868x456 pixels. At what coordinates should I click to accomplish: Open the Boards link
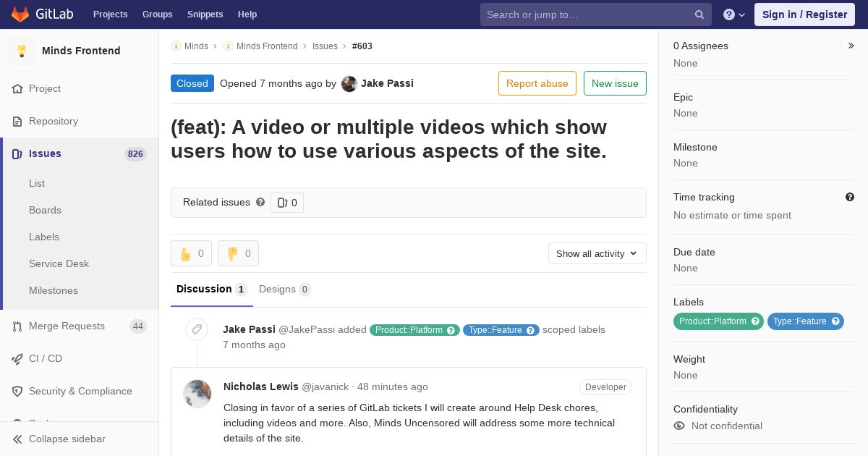pyautogui.click(x=45, y=210)
